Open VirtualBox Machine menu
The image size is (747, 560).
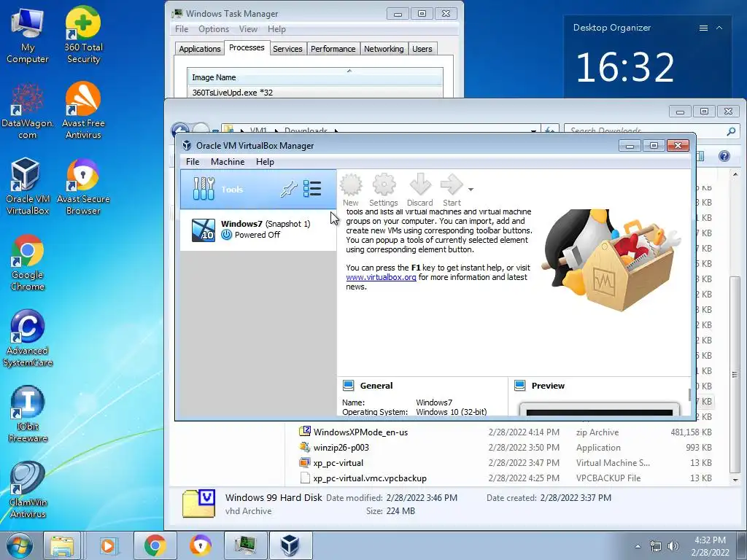(x=228, y=162)
